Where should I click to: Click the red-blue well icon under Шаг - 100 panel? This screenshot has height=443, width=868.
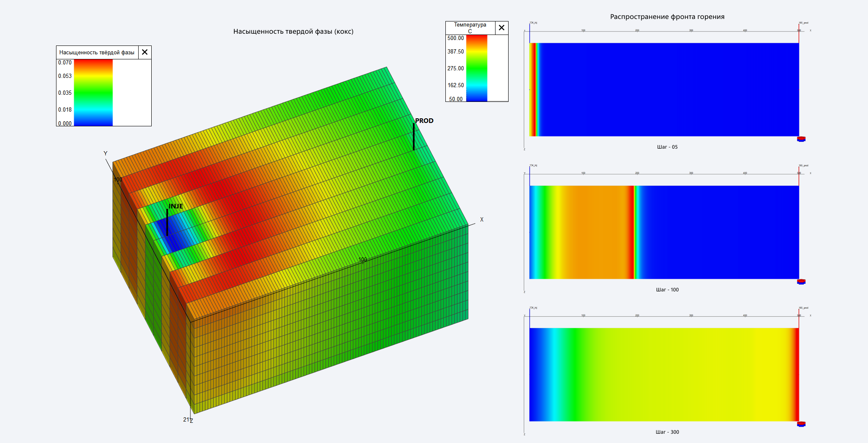(x=801, y=282)
